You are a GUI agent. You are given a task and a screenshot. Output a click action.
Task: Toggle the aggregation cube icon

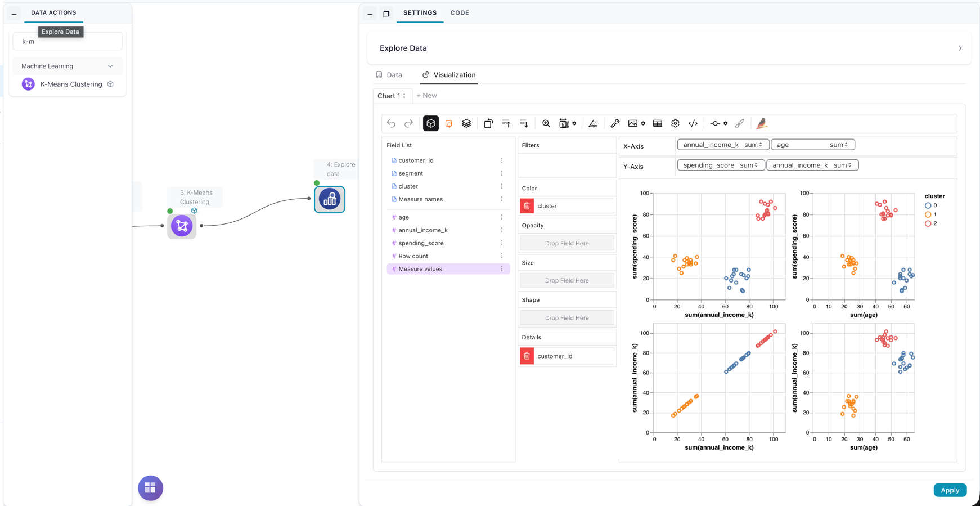point(430,123)
